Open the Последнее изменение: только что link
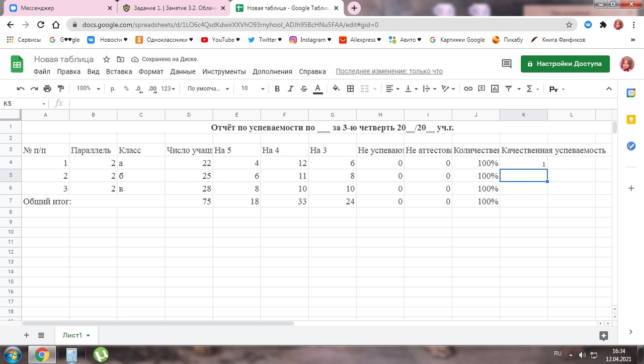The width and height of the screenshot is (644, 364). click(389, 71)
